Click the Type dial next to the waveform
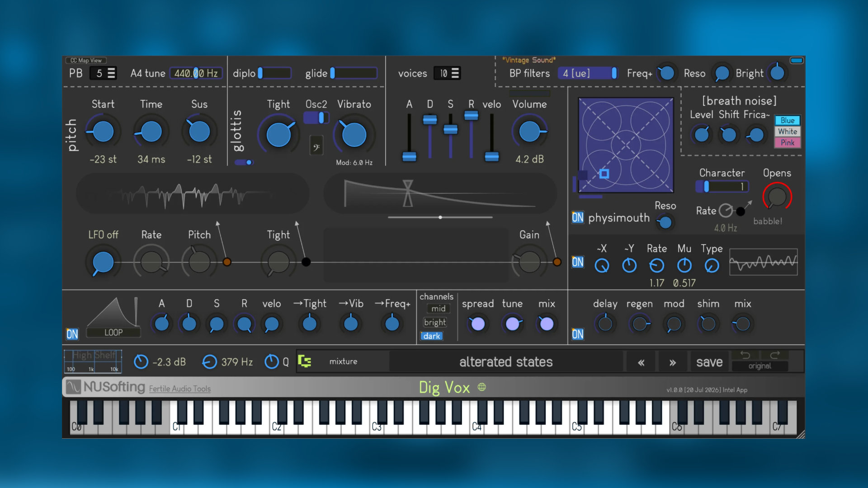This screenshot has height=488, width=868. (x=712, y=266)
